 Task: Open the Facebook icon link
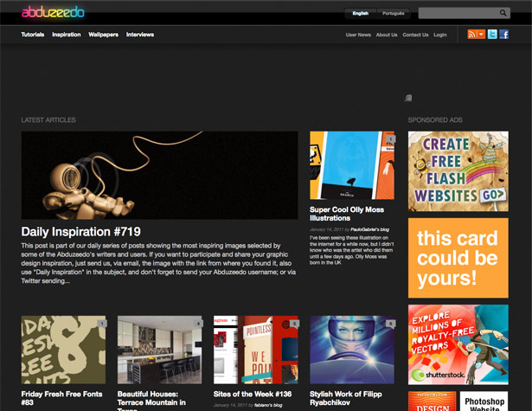(x=503, y=35)
